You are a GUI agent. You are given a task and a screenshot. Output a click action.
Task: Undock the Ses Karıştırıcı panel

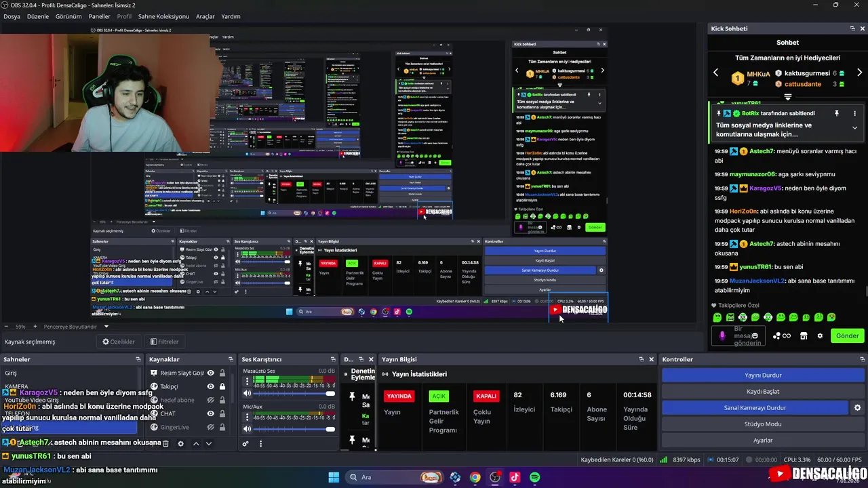(x=333, y=359)
